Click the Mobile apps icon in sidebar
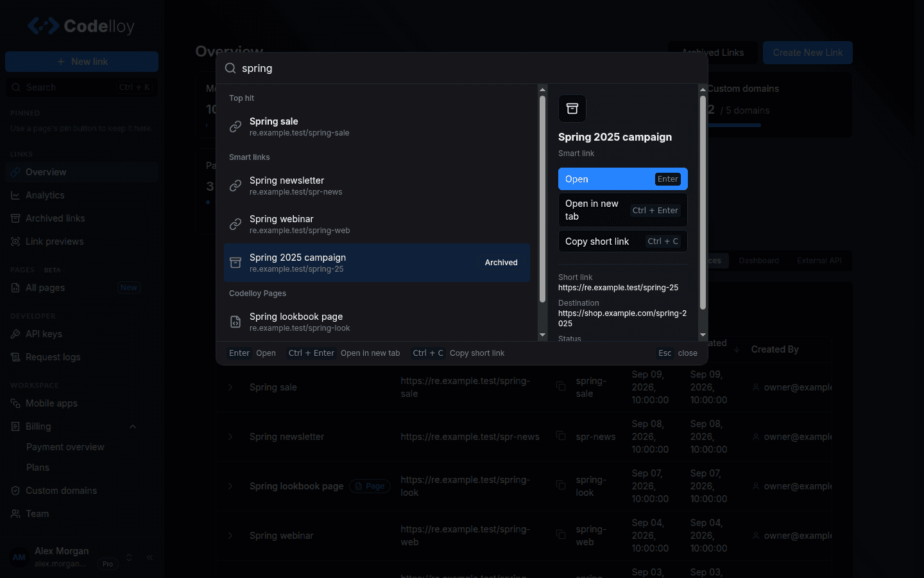This screenshot has height=578, width=924. [x=15, y=403]
